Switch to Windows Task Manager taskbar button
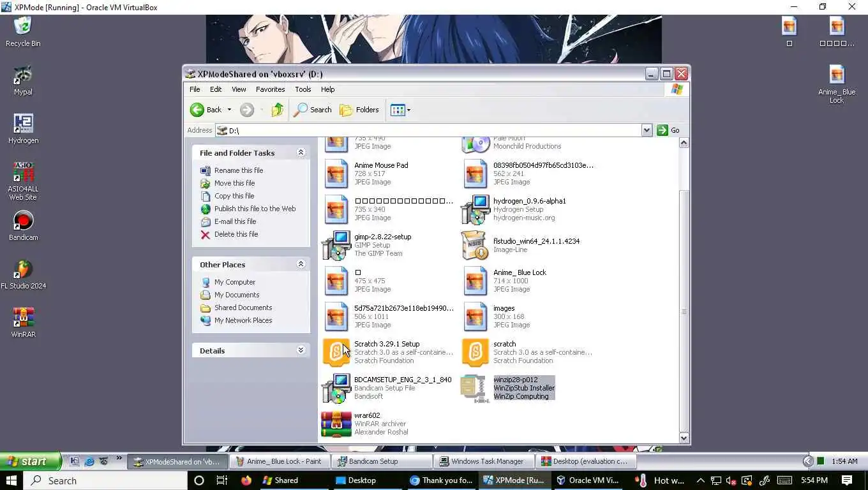The width and height of the screenshot is (868, 490). [485, 461]
